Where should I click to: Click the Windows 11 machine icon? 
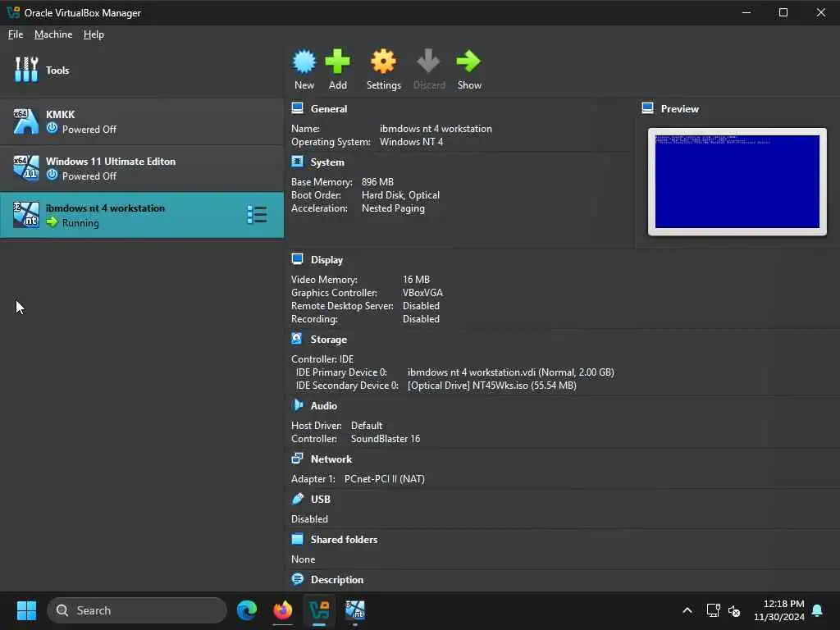(25, 167)
